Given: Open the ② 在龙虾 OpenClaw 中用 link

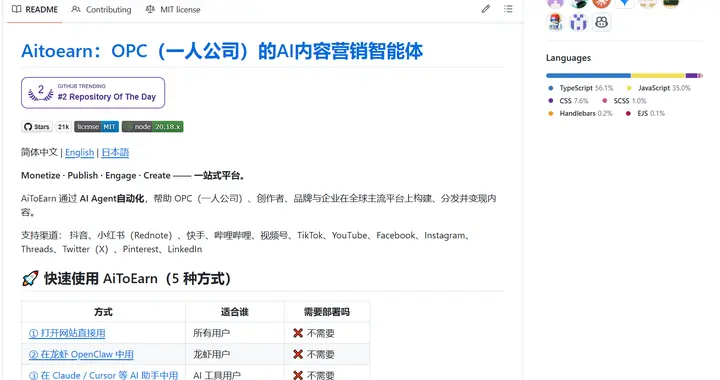Looking at the screenshot, I should tap(81, 354).
